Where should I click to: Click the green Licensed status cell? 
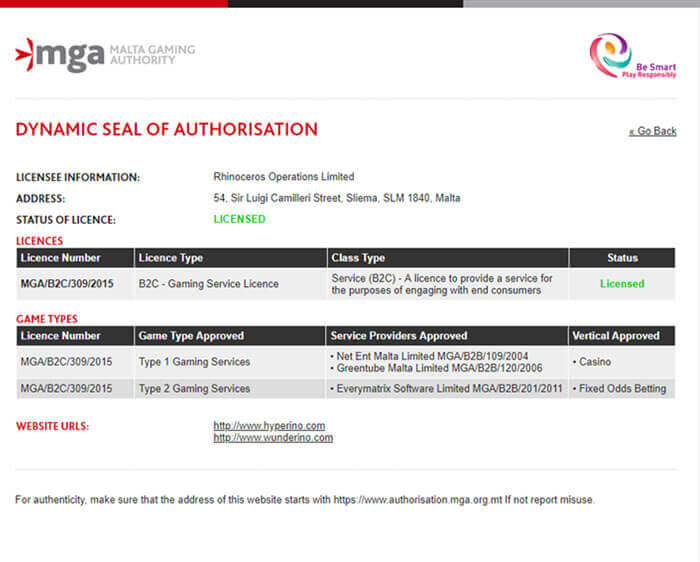point(622,284)
